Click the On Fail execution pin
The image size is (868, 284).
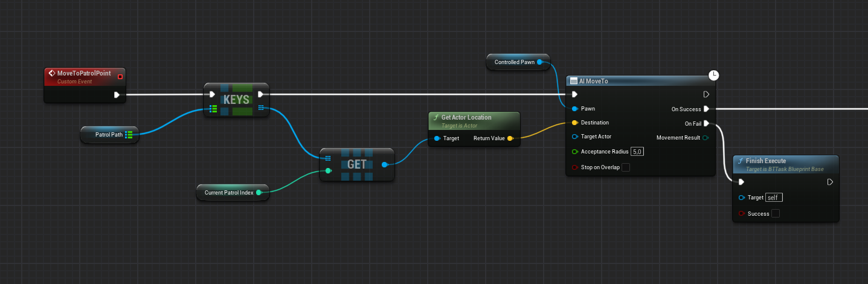706,123
